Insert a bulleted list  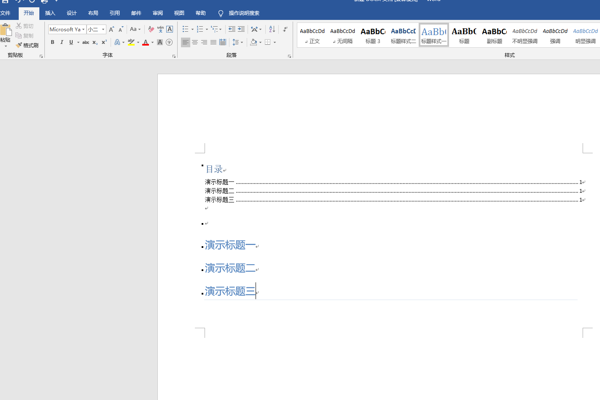[185, 29]
